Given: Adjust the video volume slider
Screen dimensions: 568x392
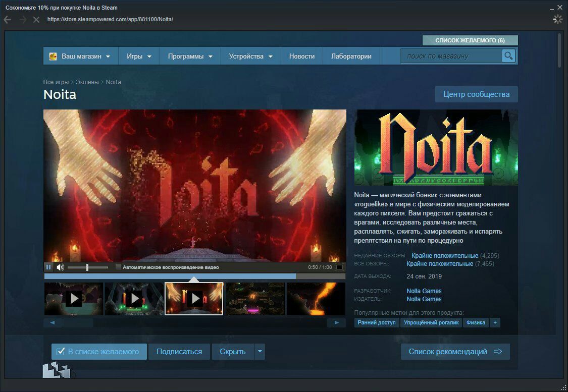Looking at the screenshot, I should [x=88, y=267].
